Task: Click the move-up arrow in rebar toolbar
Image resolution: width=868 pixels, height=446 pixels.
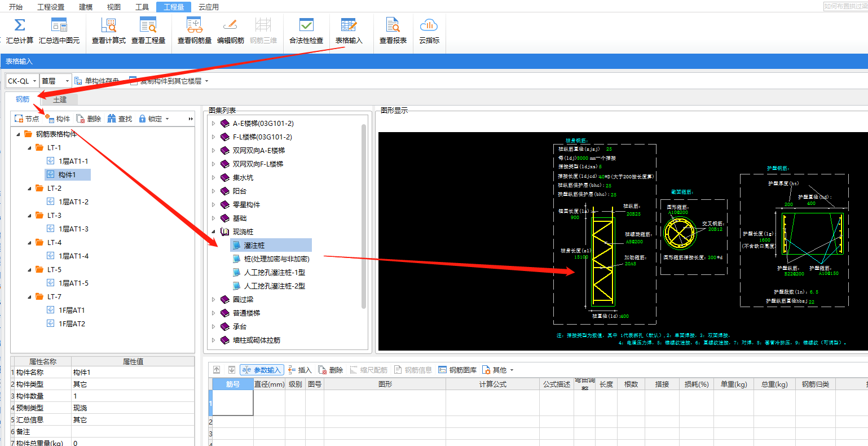Action: click(217, 370)
